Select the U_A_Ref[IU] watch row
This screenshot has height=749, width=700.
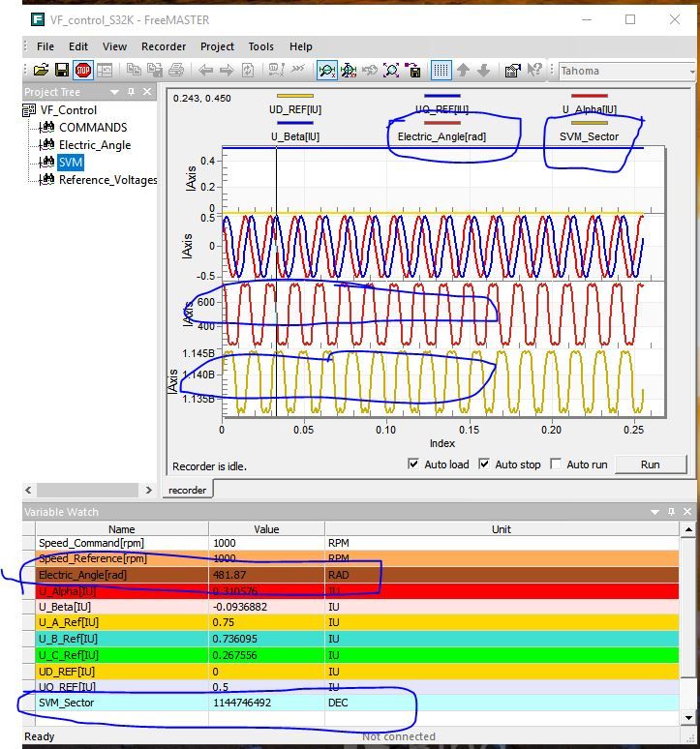(357, 622)
